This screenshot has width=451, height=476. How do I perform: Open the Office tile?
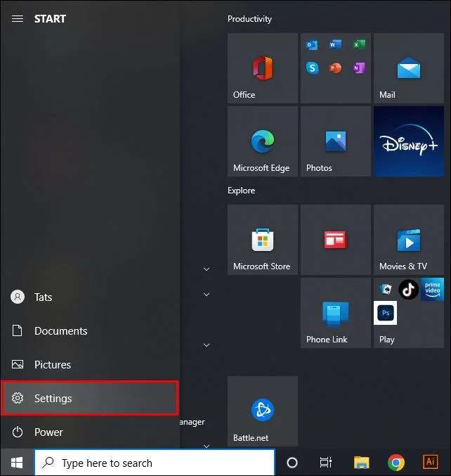pyautogui.click(x=262, y=68)
